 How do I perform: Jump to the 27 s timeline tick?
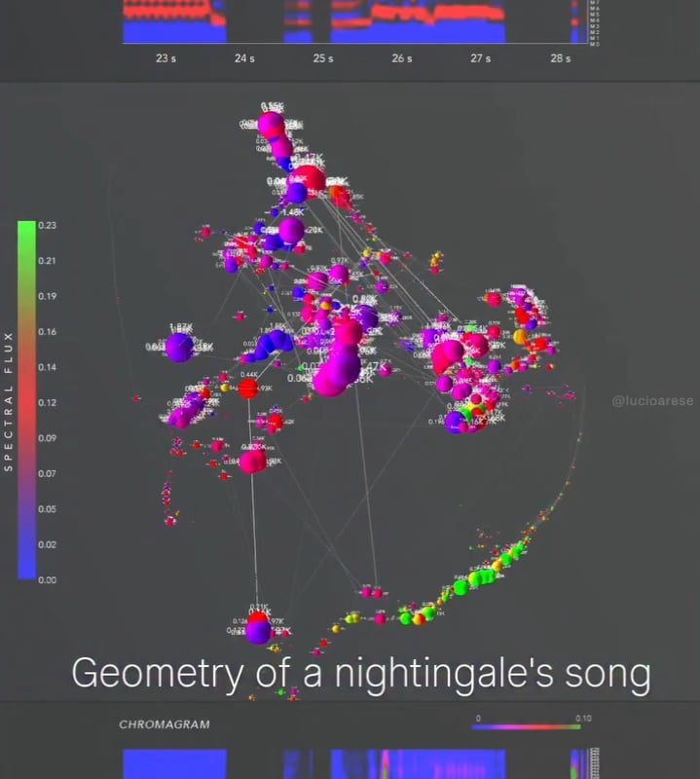pyautogui.click(x=480, y=58)
